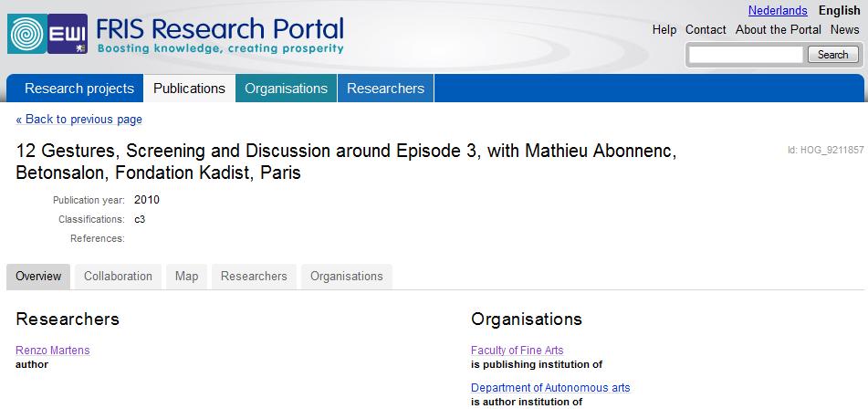Open Department of Autonomous arts link
The height and width of the screenshot is (419, 868).
[x=550, y=387]
